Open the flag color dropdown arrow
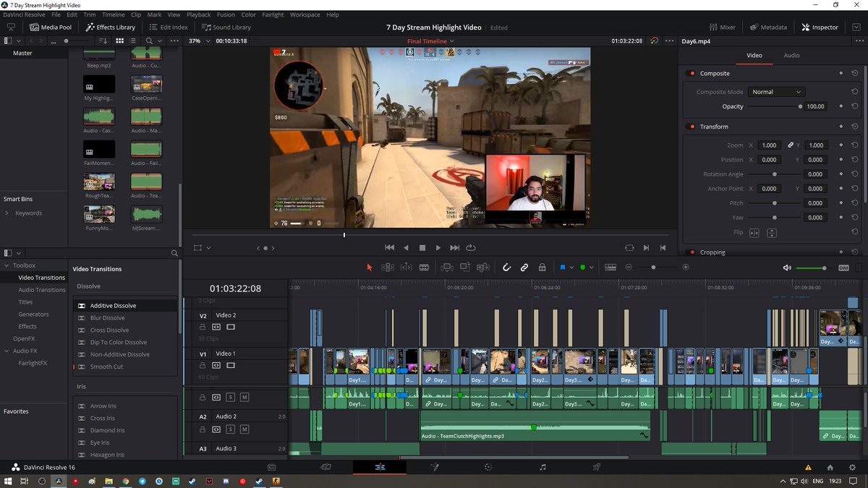The width and height of the screenshot is (868, 488). click(x=571, y=267)
